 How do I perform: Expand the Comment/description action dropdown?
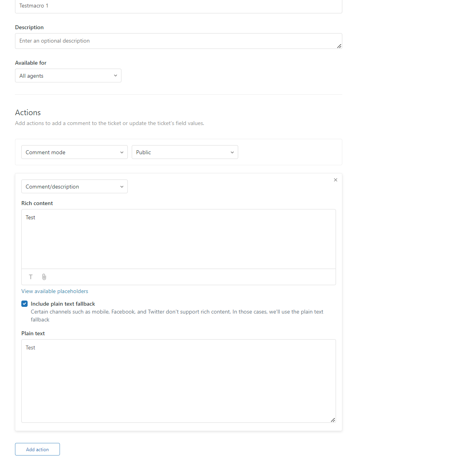[75, 187]
